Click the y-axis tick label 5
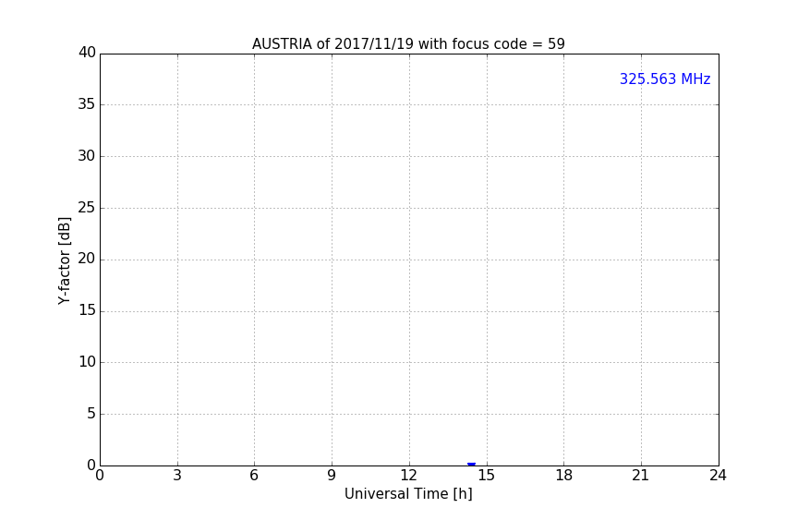Image resolution: width=798 pixels, height=532 pixels. pyautogui.click(x=91, y=414)
